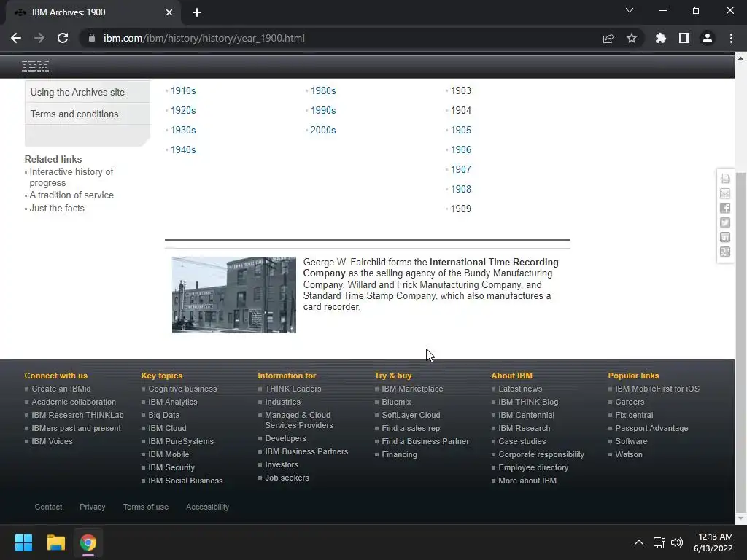Click the browser back arrow
The height and width of the screenshot is (560, 747).
point(16,38)
